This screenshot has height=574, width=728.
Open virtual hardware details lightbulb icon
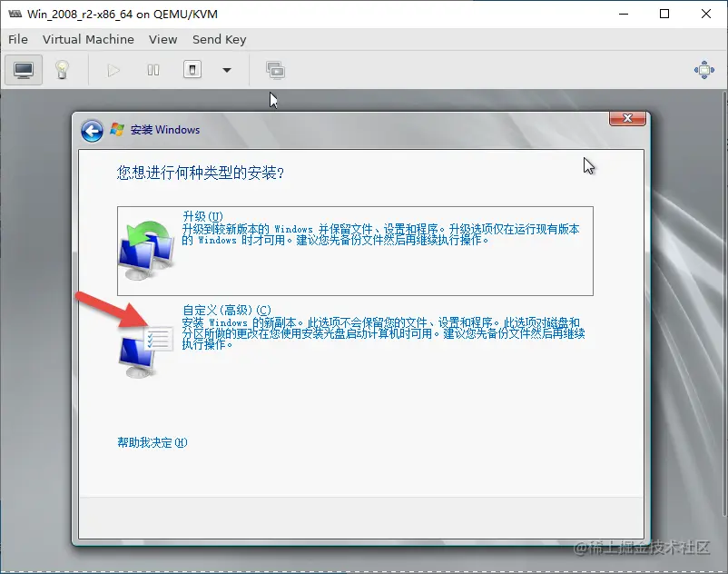tap(63, 70)
